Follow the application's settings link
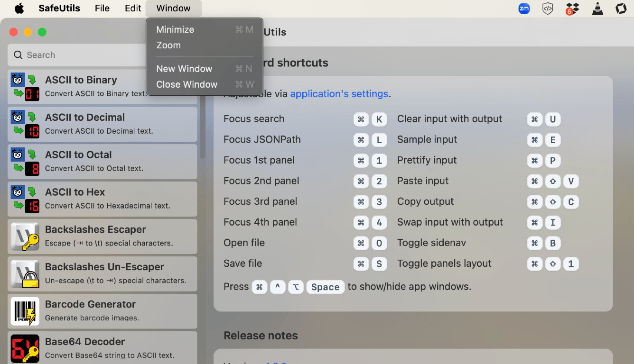 [x=339, y=94]
